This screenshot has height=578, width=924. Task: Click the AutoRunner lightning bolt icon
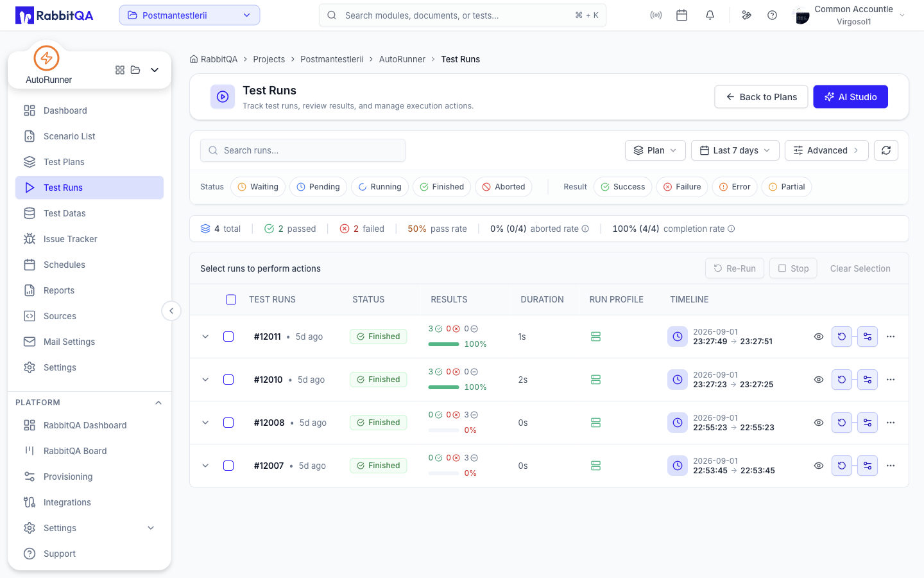[46, 58]
